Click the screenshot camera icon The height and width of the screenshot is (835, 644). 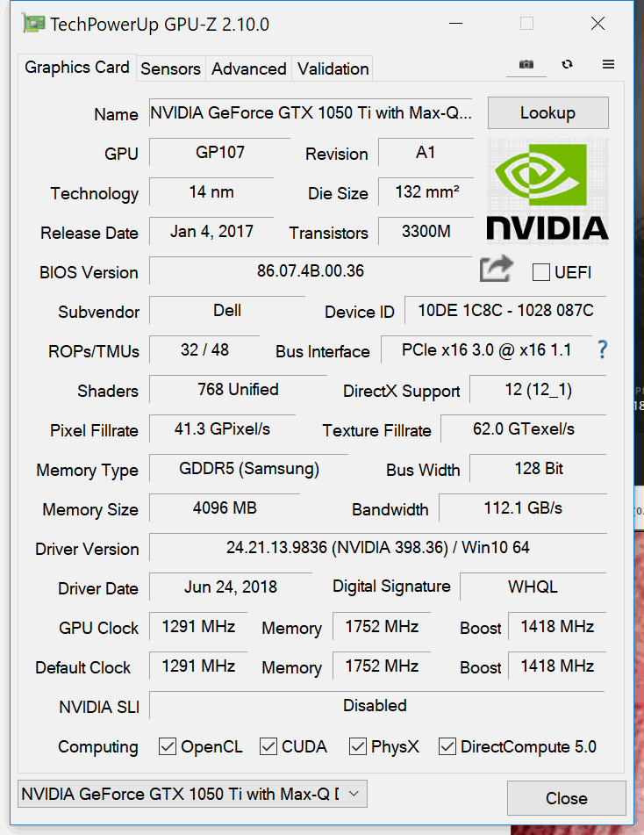(526, 65)
